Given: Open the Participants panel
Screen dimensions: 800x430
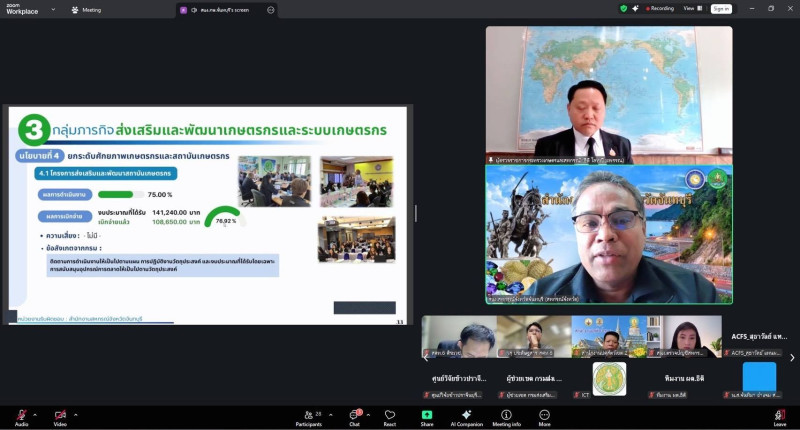Looking at the screenshot, I should click(x=308, y=415).
